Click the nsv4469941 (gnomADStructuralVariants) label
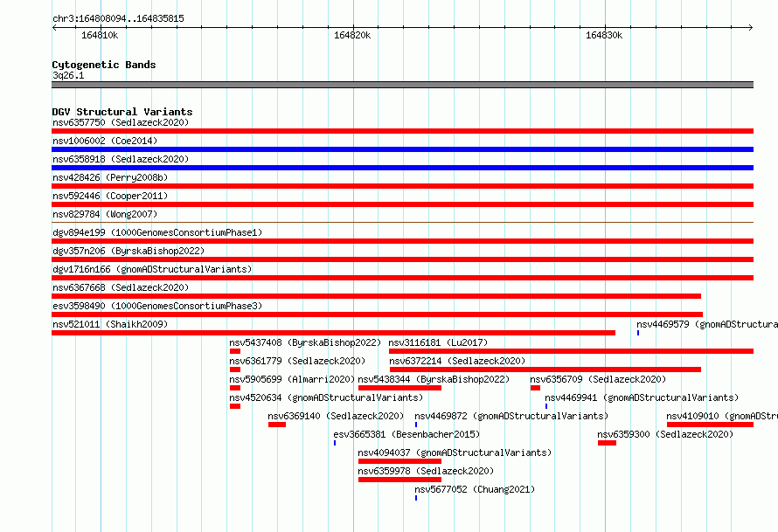The height and width of the screenshot is (532, 778). [642, 397]
